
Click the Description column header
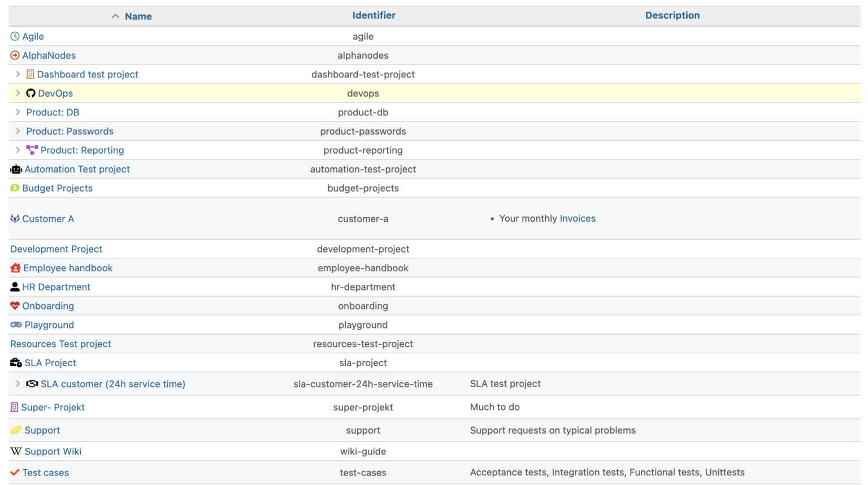pos(672,15)
